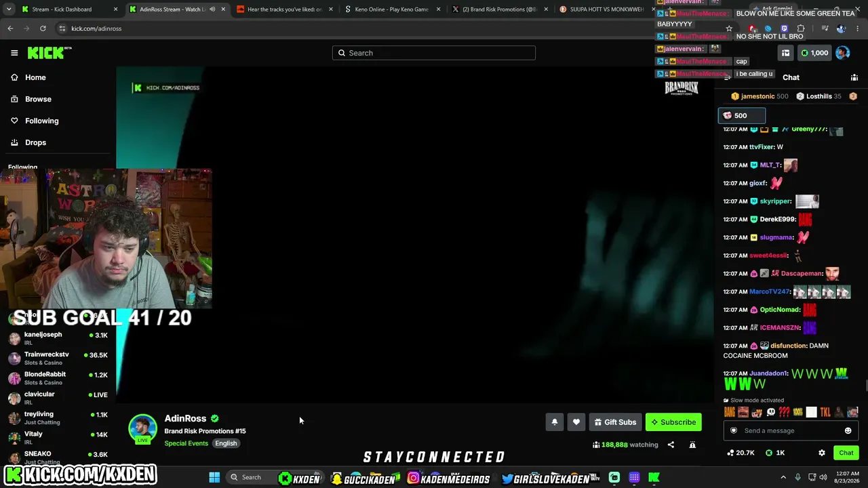Click the English language tag
The image size is (868, 488).
point(226,443)
